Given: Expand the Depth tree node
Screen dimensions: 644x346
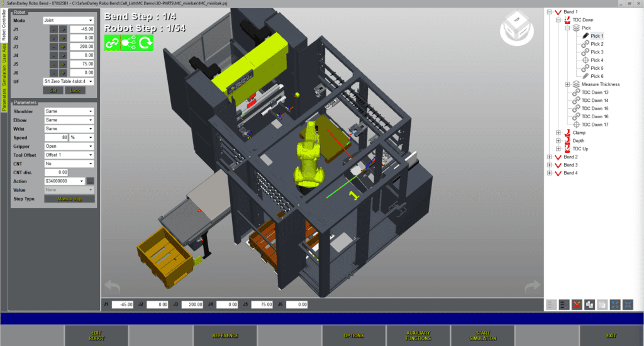Looking at the screenshot, I should pyautogui.click(x=558, y=140).
